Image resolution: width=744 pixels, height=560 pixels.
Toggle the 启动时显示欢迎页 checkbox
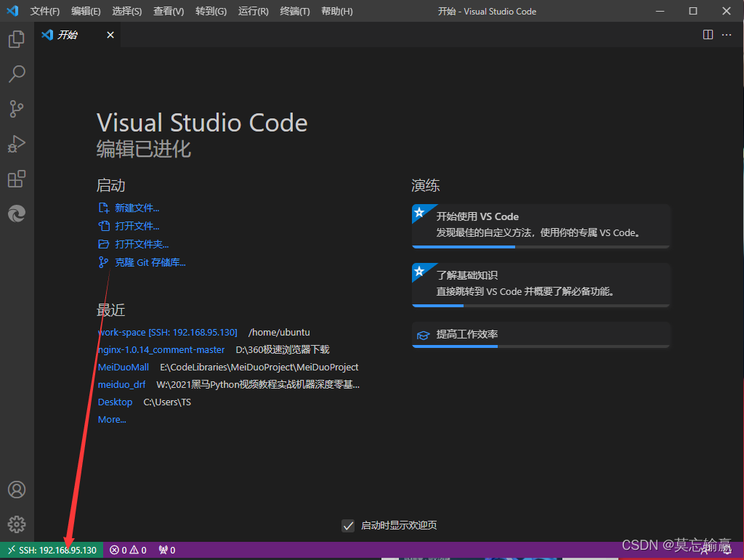[x=348, y=525]
